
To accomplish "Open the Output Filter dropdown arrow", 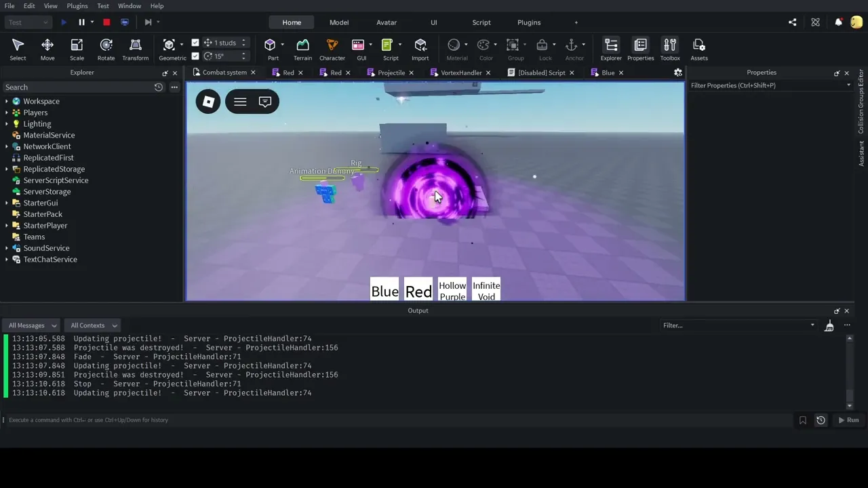I will tap(812, 325).
